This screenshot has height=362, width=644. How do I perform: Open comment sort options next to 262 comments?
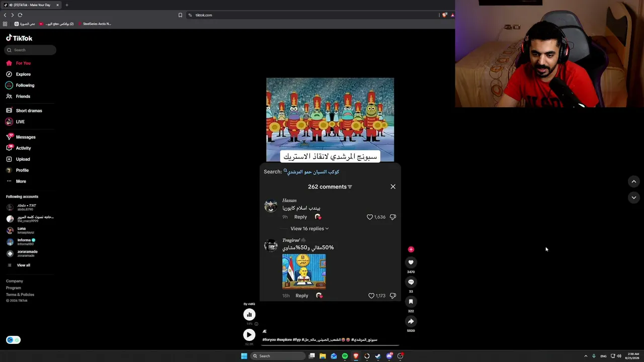click(x=350, y=187)
